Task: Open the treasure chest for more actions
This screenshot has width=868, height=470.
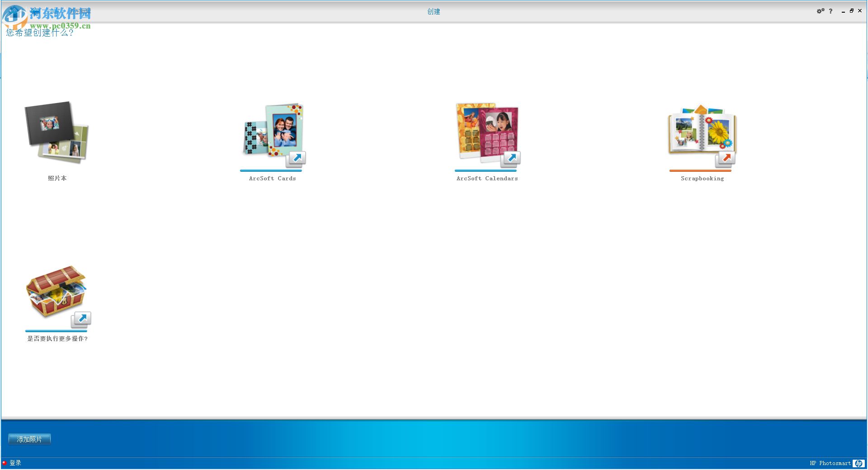Action: pos(58,297)
